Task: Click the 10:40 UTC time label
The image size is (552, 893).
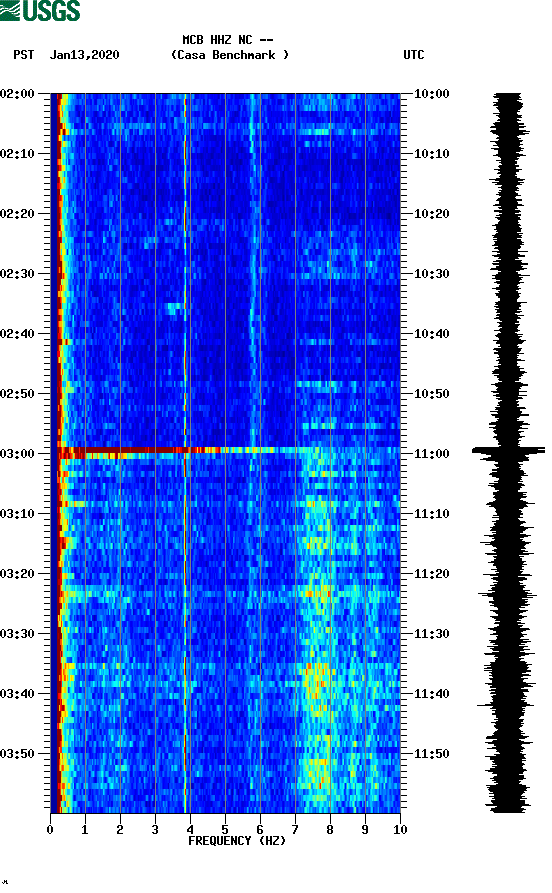Action: (x=432, y=334)
